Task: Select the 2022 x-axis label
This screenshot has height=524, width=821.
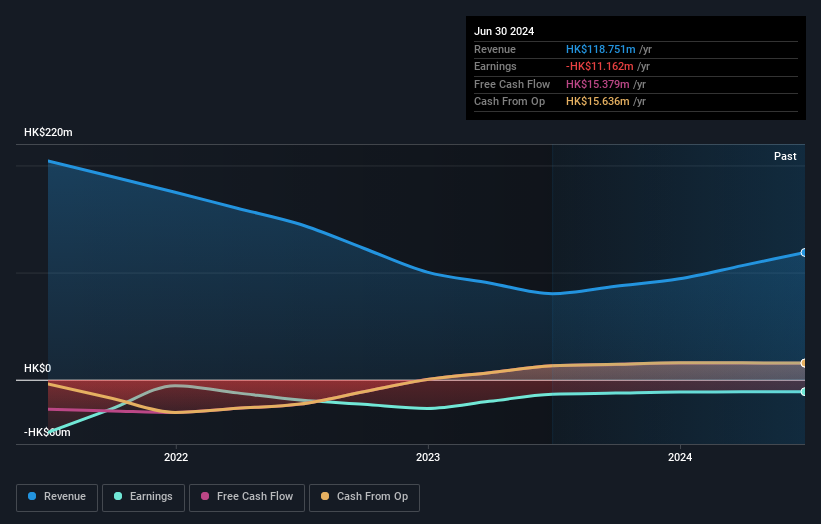Action: click(x=176, y=457)
